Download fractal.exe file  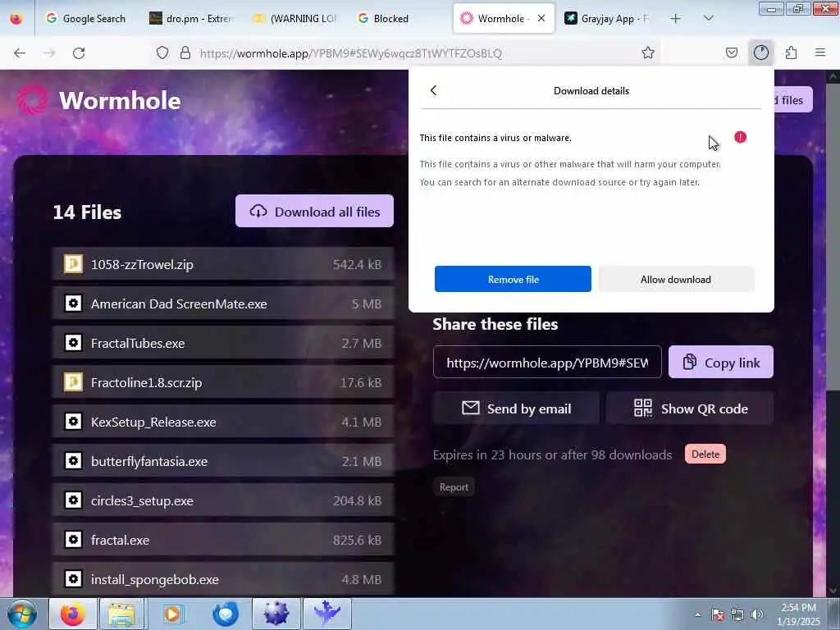[223, 540]
